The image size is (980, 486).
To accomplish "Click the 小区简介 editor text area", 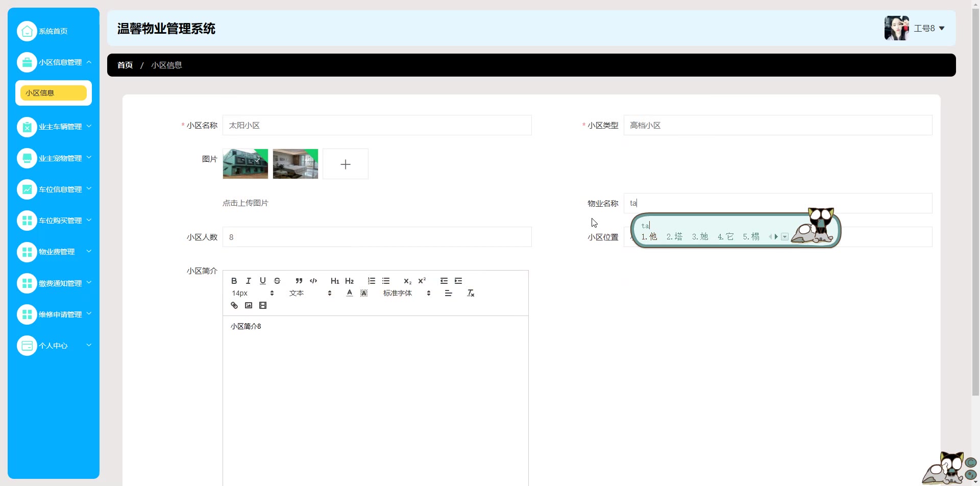I will click(x=376, y=401).
